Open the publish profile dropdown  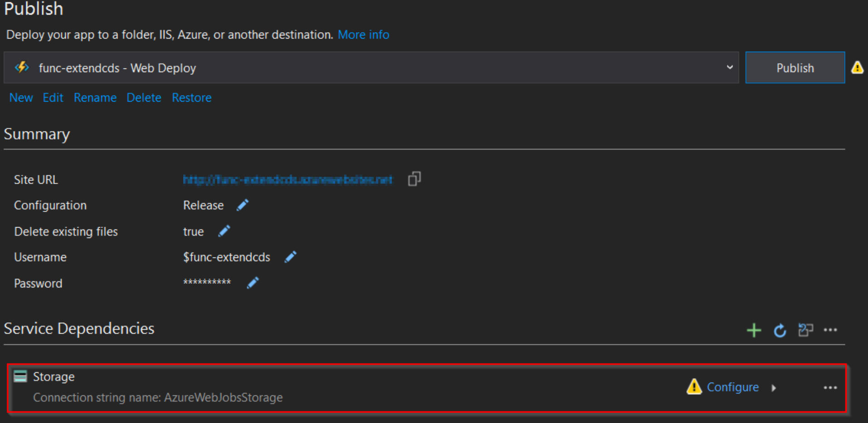730,68
